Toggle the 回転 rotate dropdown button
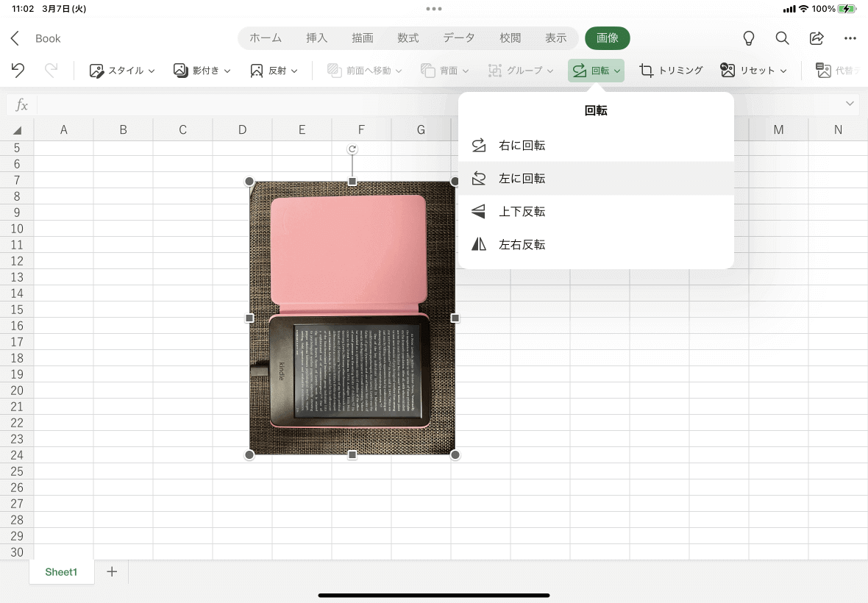Image resolution: width=868 pixels, height=603 pixels. click(596, 71)
